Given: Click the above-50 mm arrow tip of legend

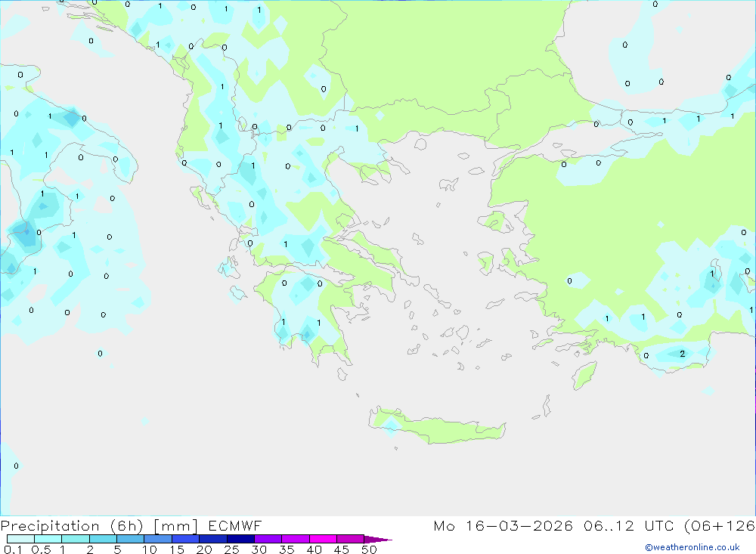Looking at the screenshot, I should point(377,539).
